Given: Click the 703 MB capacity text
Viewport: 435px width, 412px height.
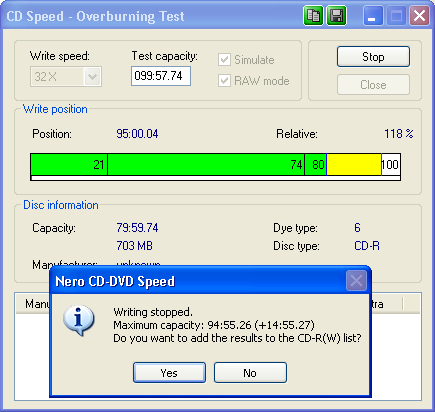Looking at the screenshot, I should point(134,246).
